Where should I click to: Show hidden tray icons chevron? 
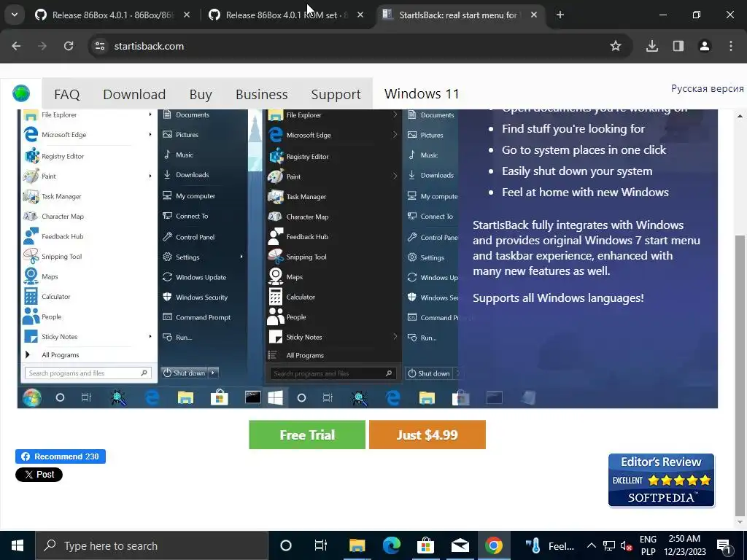pyautogui.click(x=591, y=545)
